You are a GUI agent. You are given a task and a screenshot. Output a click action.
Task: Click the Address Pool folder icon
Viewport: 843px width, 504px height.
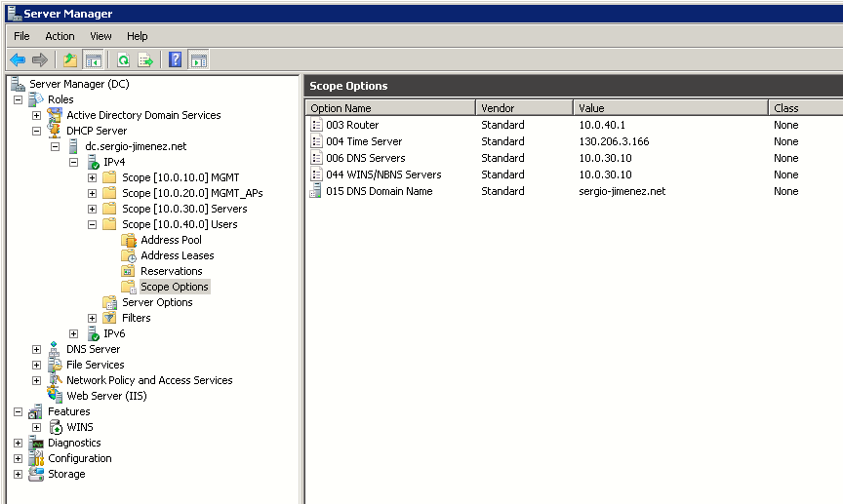pyautogui.click(x=129, y=240)
